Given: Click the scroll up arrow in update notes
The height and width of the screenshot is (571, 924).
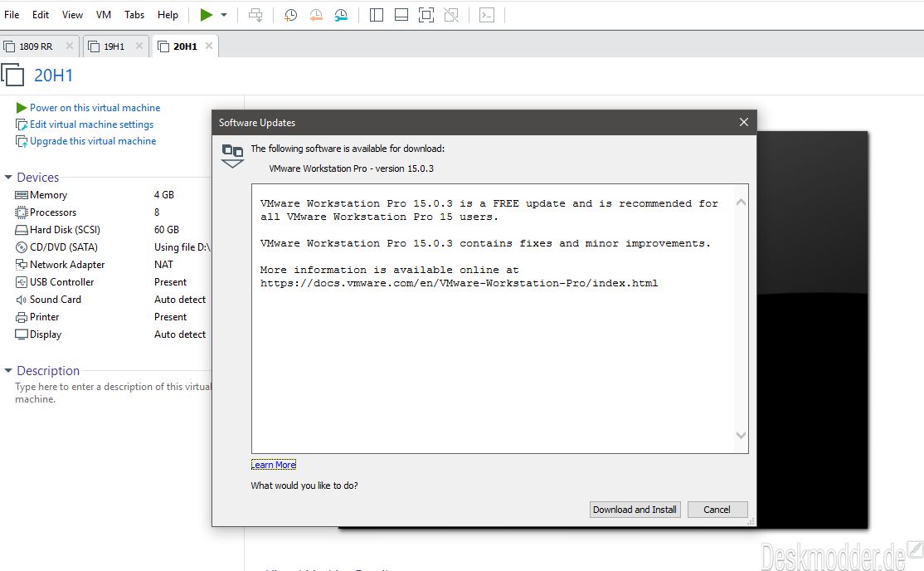Looking at the screenshot, I should (x=742, y=203).
